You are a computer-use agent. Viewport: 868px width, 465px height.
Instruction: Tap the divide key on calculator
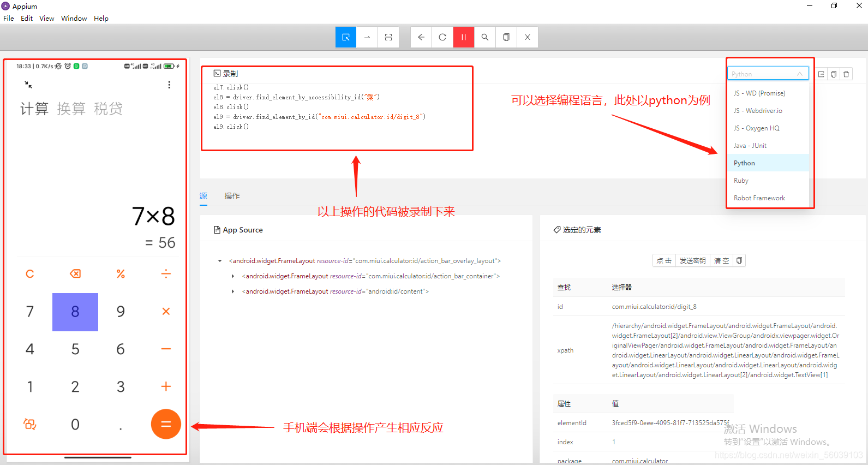[x=166, y=273]
